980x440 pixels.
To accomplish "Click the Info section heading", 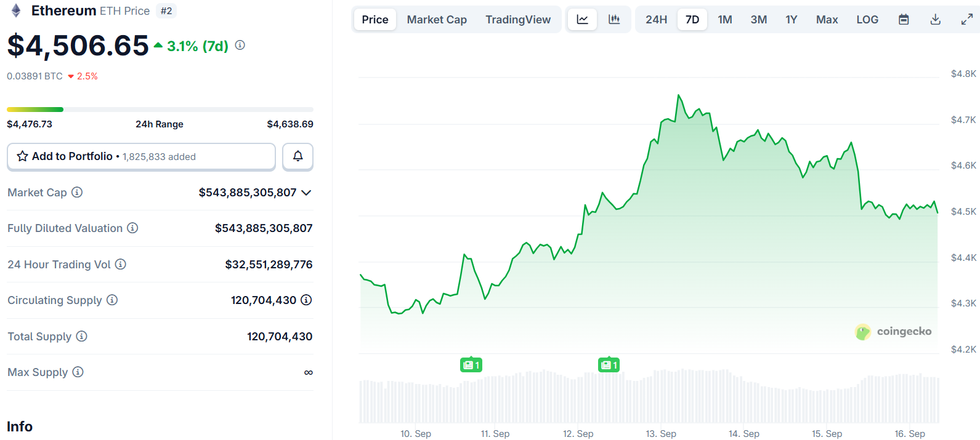I will tap(20, 426).
